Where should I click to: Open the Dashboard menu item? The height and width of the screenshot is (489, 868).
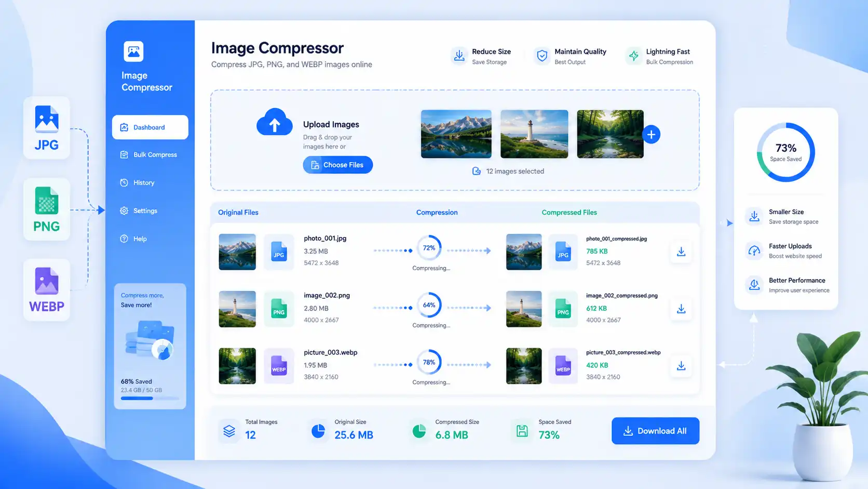pos(150,127)
